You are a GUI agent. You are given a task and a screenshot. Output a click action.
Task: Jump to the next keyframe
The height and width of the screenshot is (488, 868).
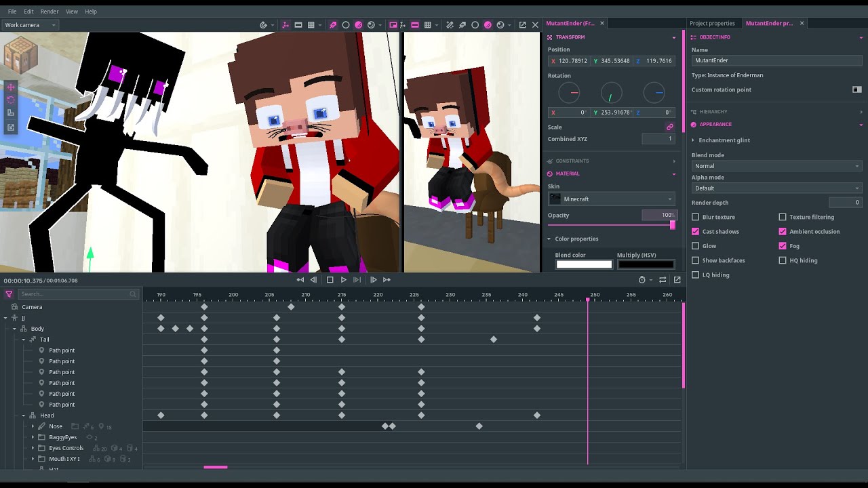[387, 280]
